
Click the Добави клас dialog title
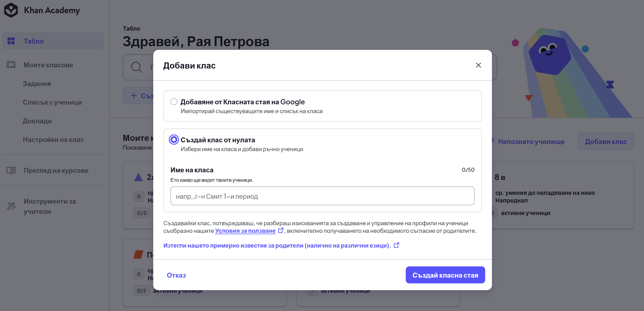(x=189, y=66)
